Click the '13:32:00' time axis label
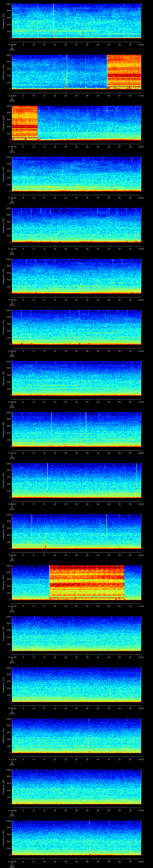 (12, 197)
